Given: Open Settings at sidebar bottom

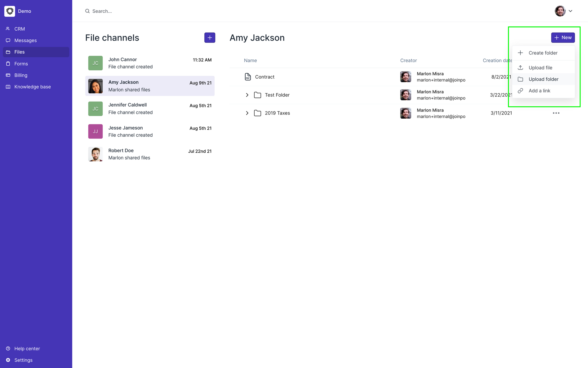Looking at the screenshot, I should [x=23, y=360].
